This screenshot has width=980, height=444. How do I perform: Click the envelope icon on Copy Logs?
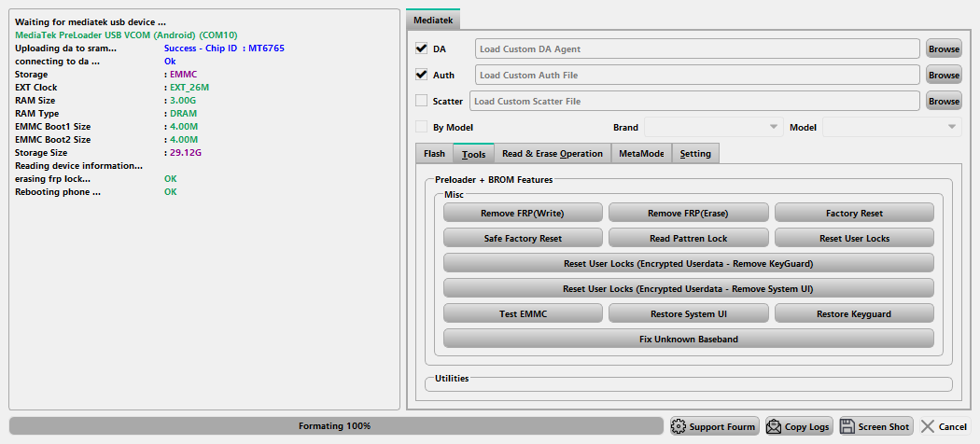[774, 426]
